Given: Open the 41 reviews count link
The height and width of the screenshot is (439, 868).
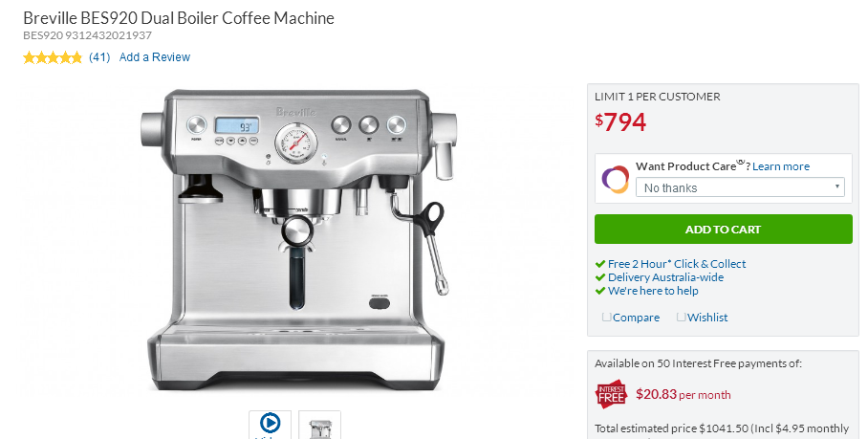Looking at the screenshot, I should pyautogui.click(x=99, y=57).
